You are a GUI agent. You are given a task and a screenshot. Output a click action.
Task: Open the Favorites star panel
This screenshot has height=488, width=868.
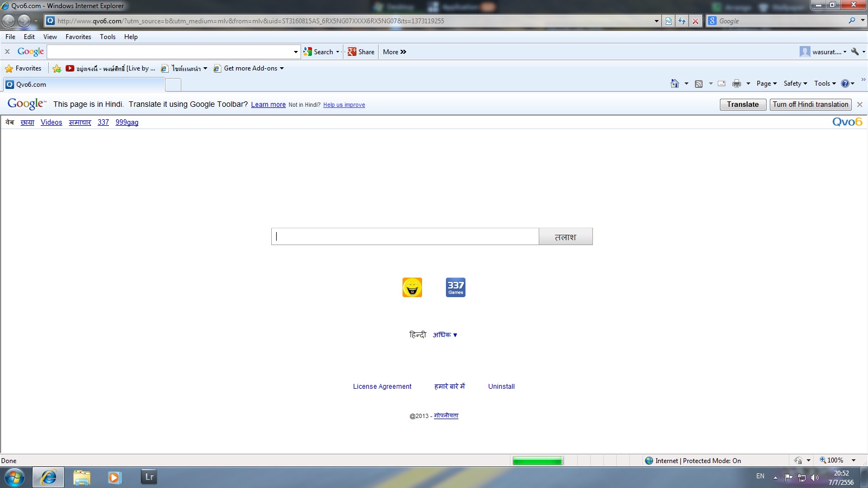pyautogui.click(x=23, y=68)
